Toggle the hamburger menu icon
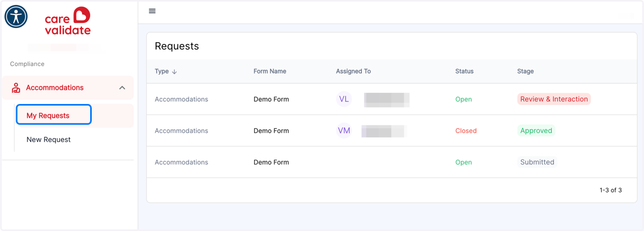This screenshot has height=231, width=644. (152, 11)
